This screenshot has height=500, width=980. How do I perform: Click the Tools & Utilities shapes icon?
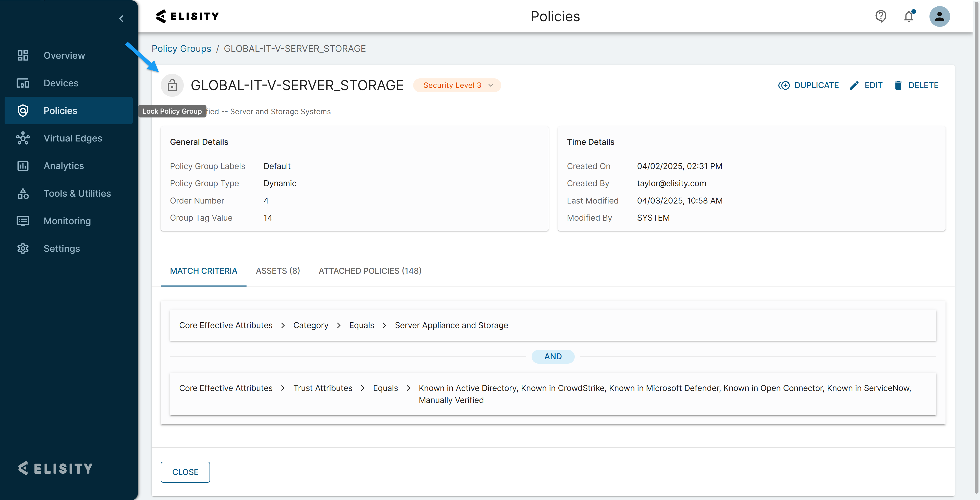point(23,194)
